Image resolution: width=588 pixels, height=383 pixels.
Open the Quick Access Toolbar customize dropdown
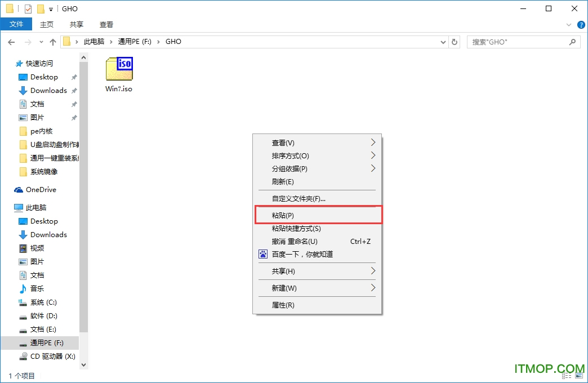(x=51, y=8)
